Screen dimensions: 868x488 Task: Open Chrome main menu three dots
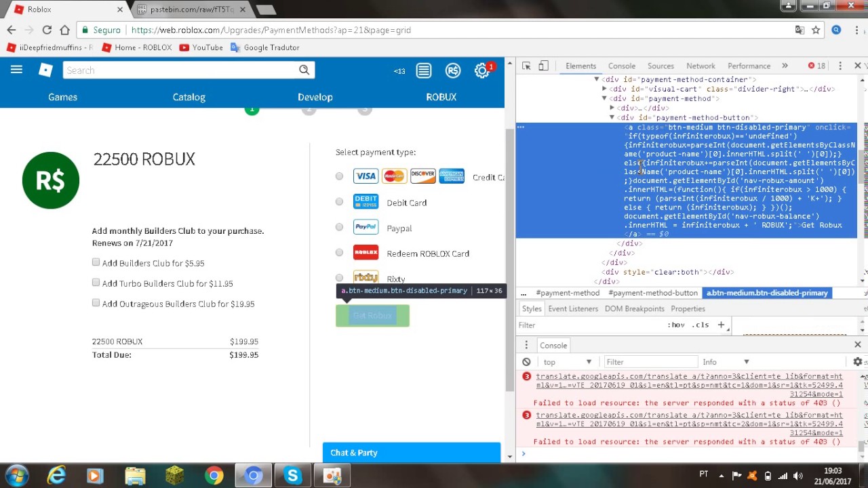pyautogui.click(x=857, y=30)
